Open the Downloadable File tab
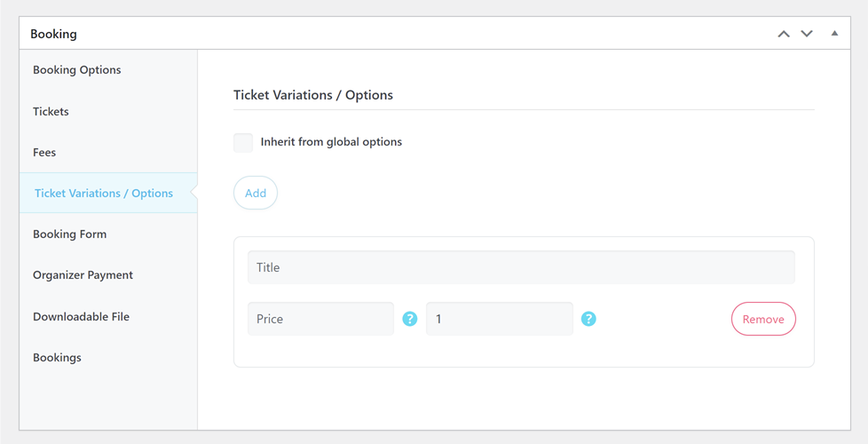The image size is (868, 444). (x=81, y=316)
